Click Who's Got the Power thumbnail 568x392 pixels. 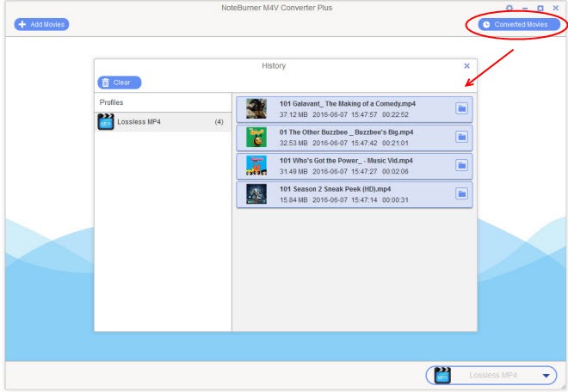click(x=256, y=165)
